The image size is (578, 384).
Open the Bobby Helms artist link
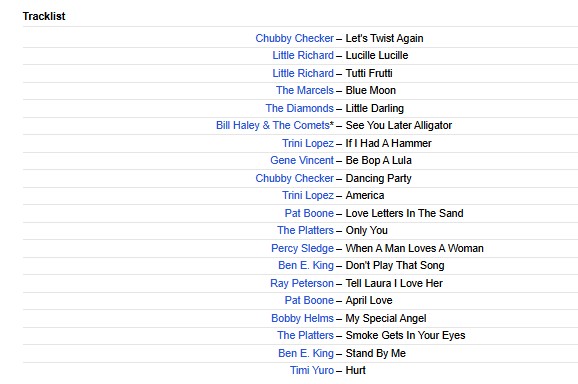(x=302, y=318)
